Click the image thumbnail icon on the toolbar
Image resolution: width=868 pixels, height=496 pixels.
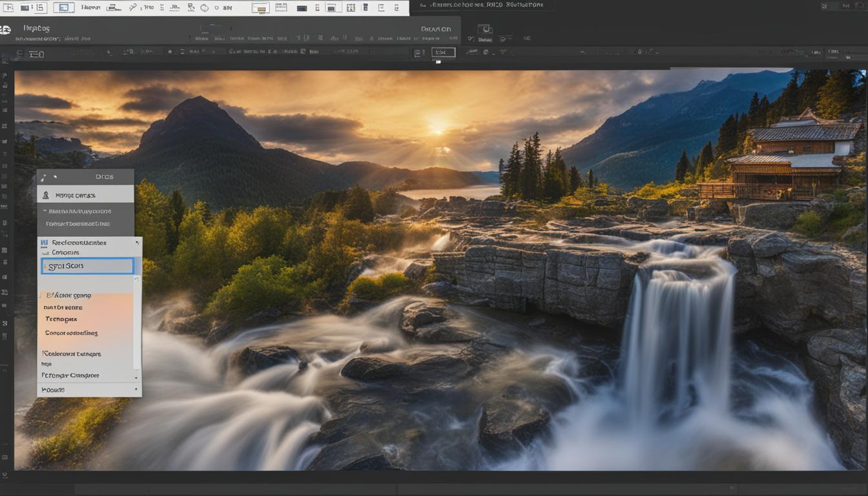pyautogui.click(x=261, y=8)
